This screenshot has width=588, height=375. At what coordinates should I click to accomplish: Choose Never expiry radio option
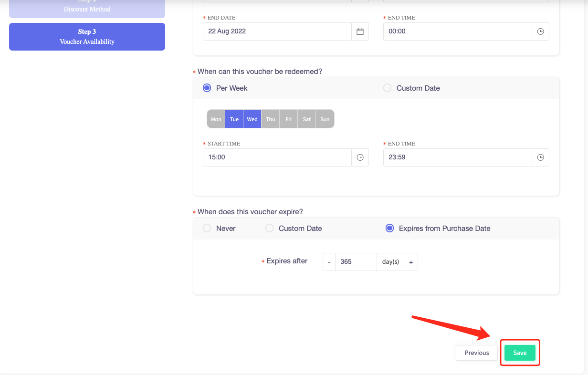[207, 228]
